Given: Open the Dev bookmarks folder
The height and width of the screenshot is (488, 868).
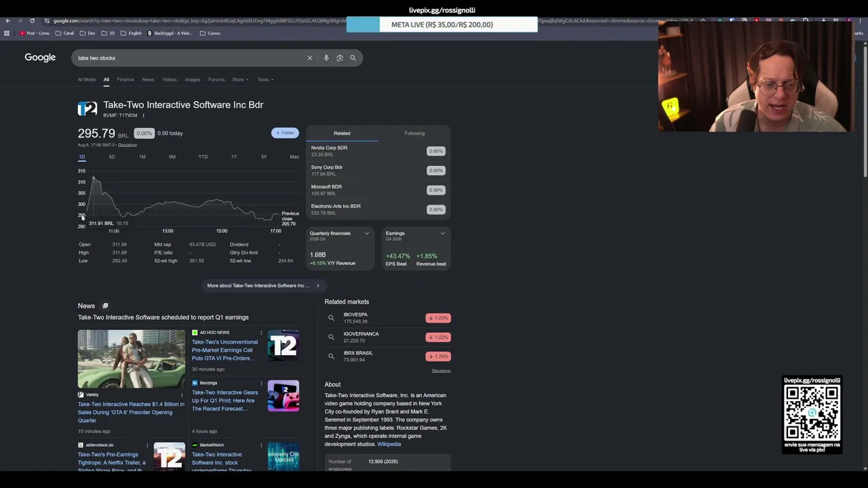Looking at the screenshot, I should 87,33.
